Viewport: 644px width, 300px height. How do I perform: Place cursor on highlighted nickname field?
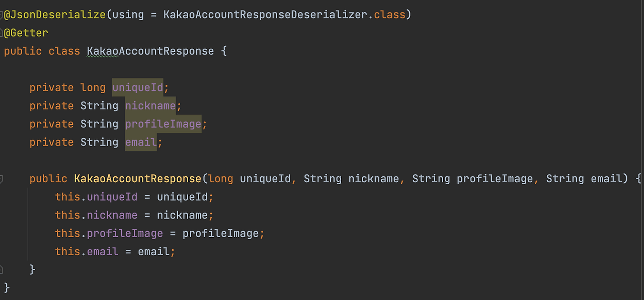tap(150, 106)
